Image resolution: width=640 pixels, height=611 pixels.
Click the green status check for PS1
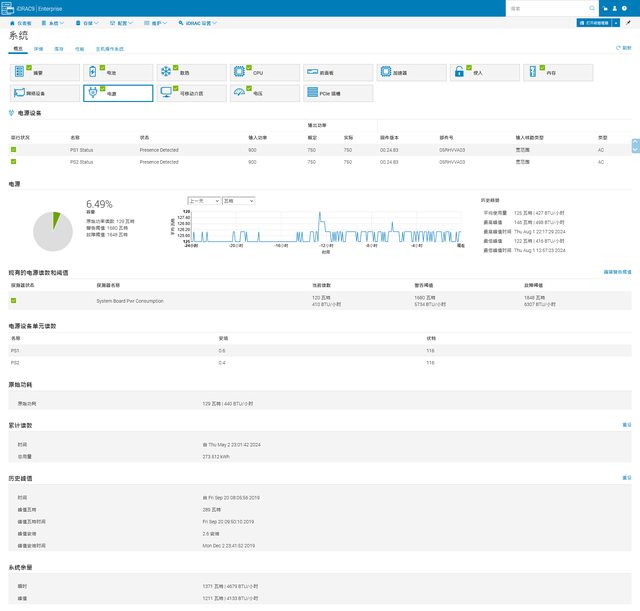point(14,148)
